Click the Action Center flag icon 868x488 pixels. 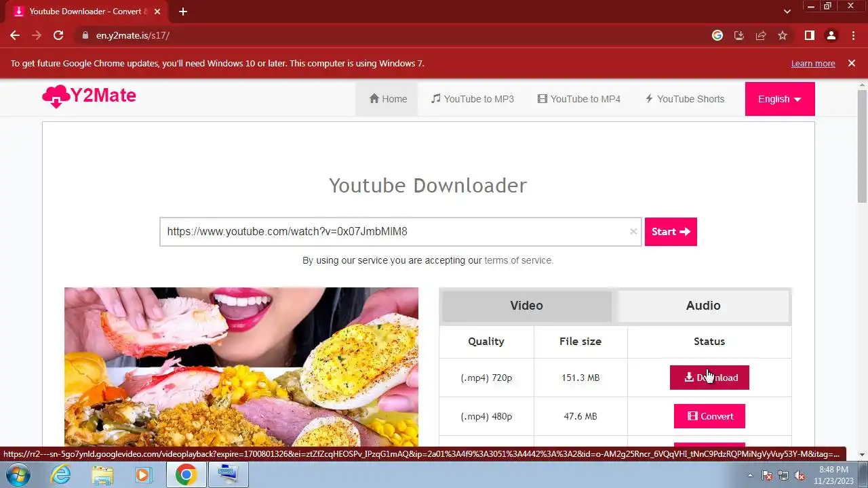[x=767, y=475]
